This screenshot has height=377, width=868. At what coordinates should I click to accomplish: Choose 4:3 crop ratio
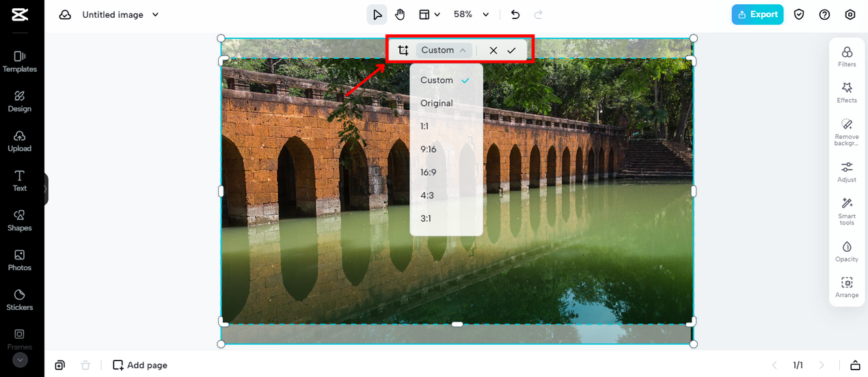pos(446,196)
